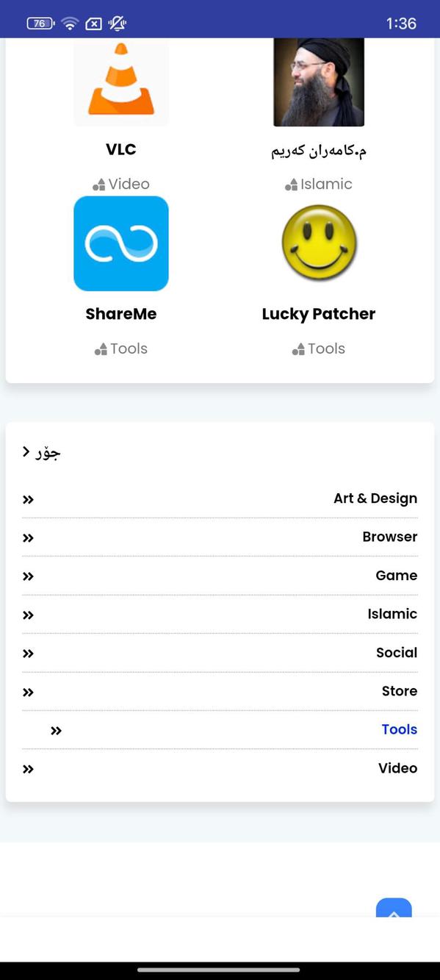Tap category icon beside Islamic label under app
This screenshot has width=440, height=980.
(x=292, y=185)
